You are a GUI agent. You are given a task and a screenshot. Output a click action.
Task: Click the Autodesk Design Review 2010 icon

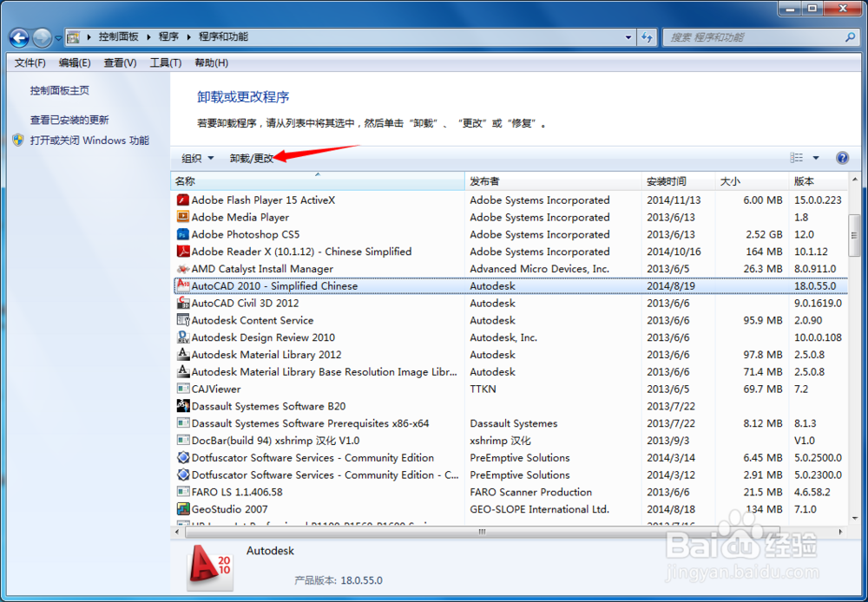(182, 337)
